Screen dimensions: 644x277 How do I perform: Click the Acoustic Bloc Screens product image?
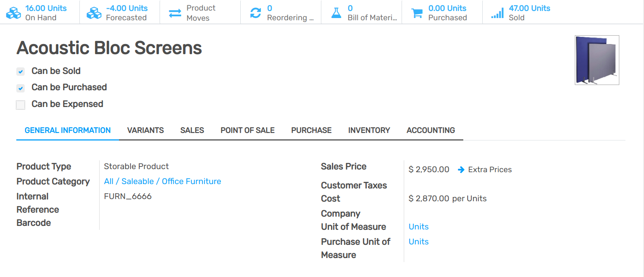(x=597, y=60)
